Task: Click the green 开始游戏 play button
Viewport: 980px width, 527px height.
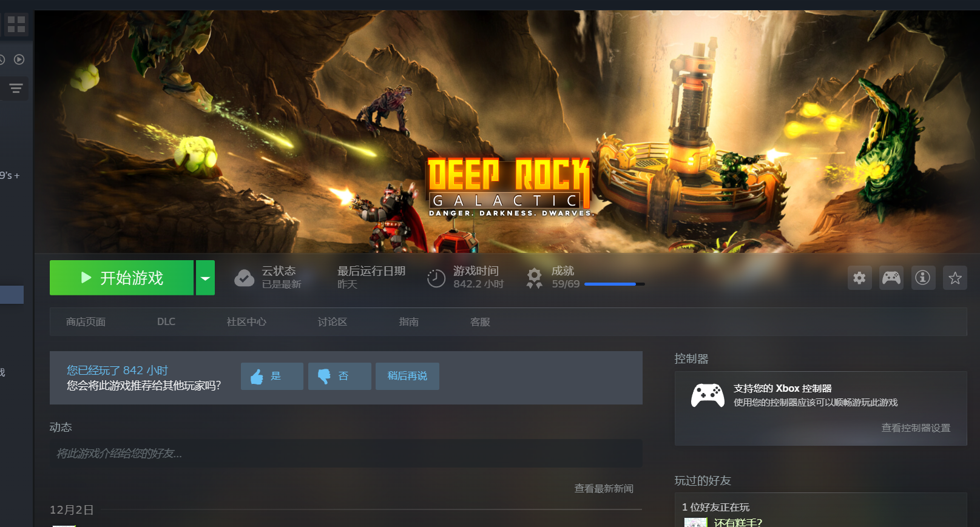Action: coord(121,278)
